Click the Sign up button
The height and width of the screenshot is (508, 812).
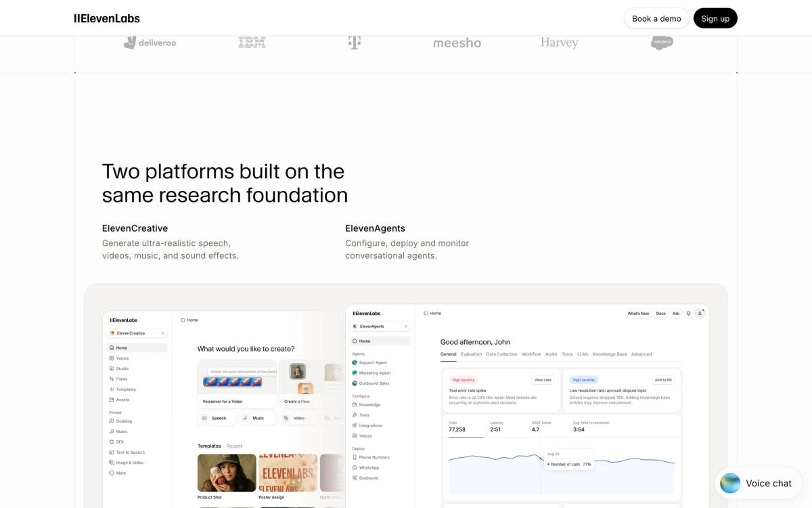[x=715, y=18]
